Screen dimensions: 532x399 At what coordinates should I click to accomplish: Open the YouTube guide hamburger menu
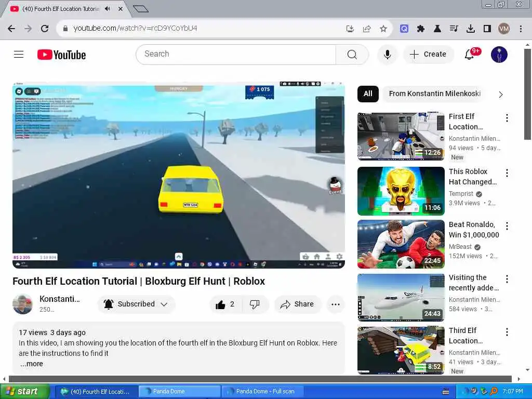pos(19,54)
